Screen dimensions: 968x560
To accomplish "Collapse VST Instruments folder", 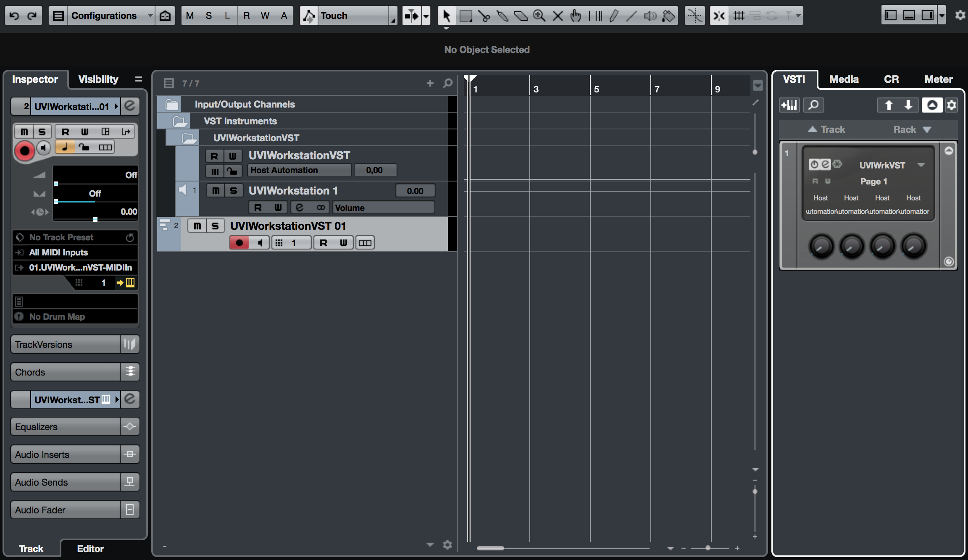I will [180, 121].
